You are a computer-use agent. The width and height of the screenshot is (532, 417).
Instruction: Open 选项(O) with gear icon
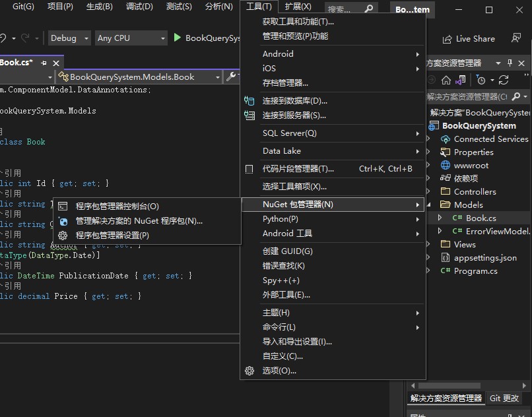point(333,371)
